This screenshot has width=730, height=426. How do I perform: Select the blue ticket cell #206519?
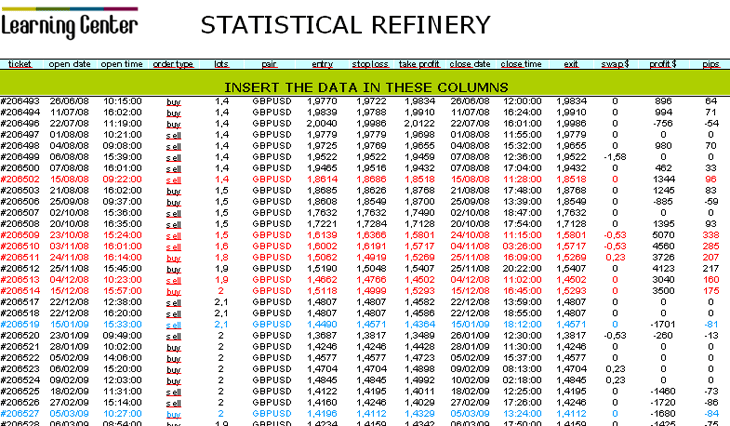(x=20, y=325)
